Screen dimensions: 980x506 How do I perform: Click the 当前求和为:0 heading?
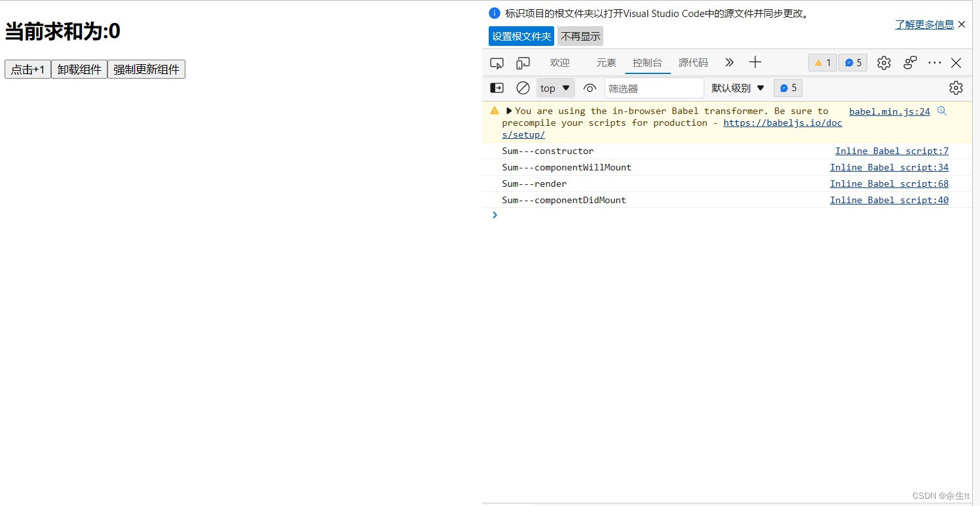click(62, 31)
